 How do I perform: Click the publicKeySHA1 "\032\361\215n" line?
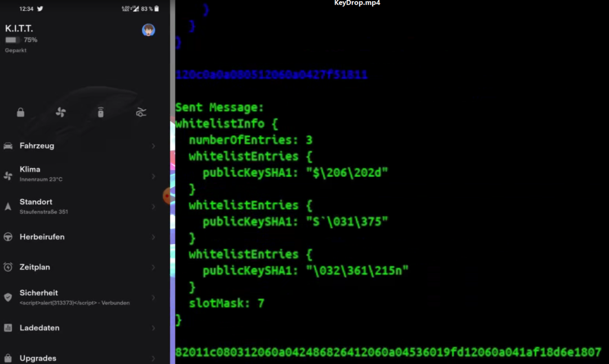306,270
